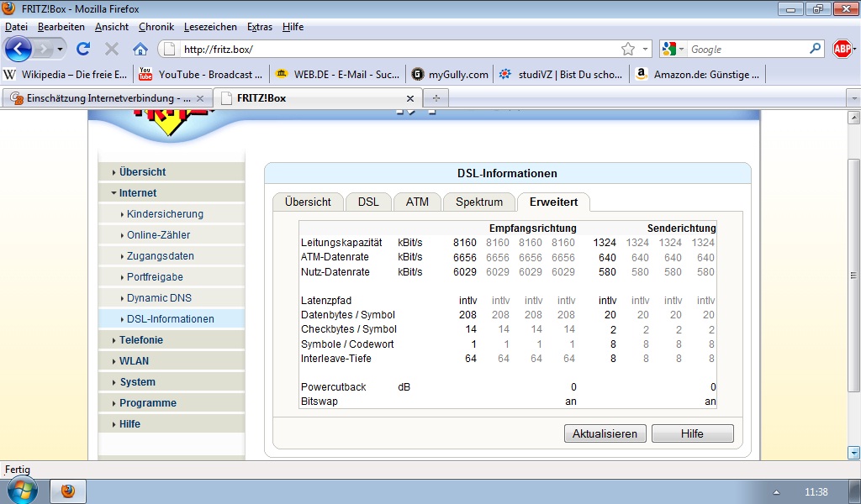Viewport: 861px width, 504px height.
Task: Select DSL-Informationen in the sidebar
Action: pos(172,318)
